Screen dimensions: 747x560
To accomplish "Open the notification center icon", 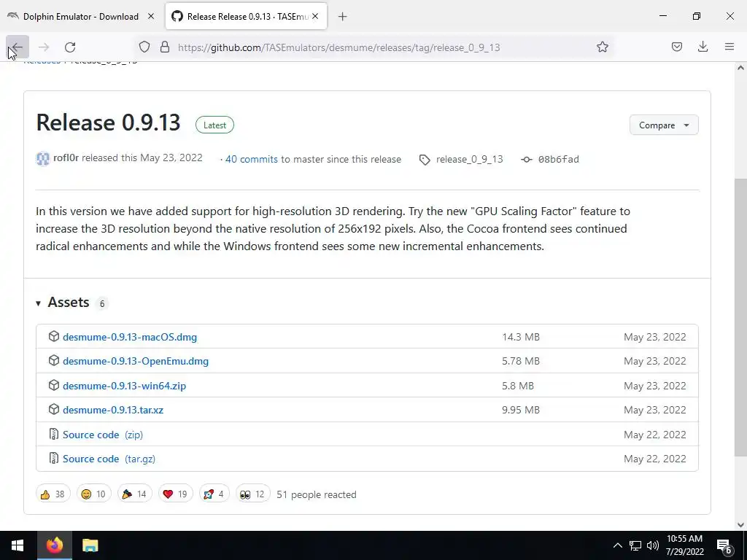I will 724,545.
